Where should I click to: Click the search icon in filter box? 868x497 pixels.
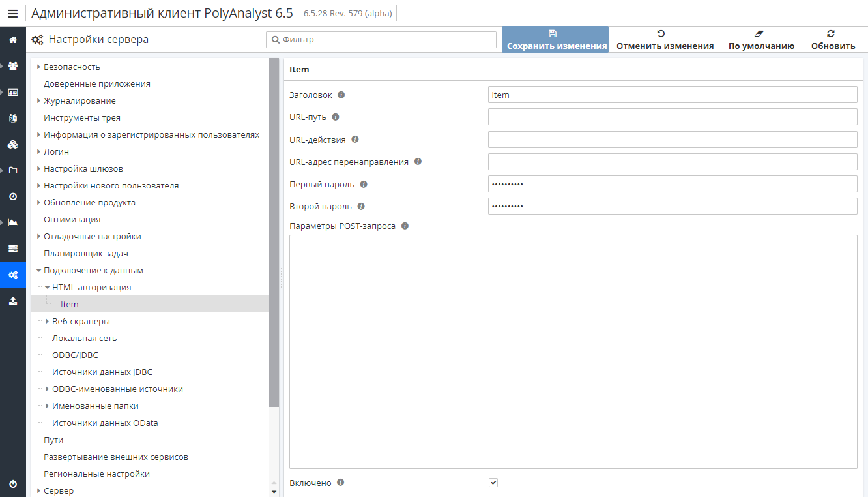(x=275, y=40)
